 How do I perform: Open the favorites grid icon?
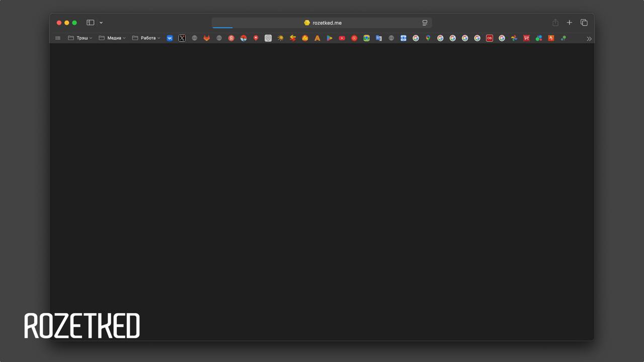click(x=58, y=38)
